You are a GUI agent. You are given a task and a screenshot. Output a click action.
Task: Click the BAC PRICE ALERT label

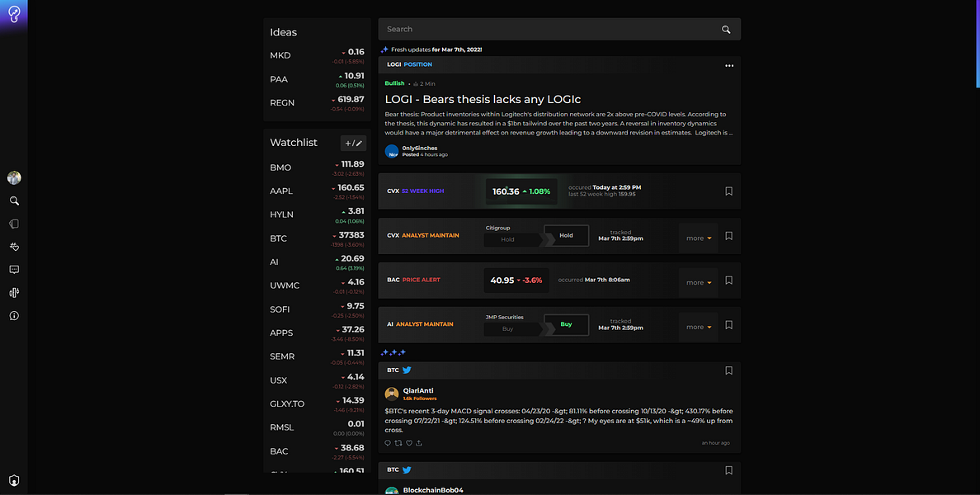(x=414, y=280)
